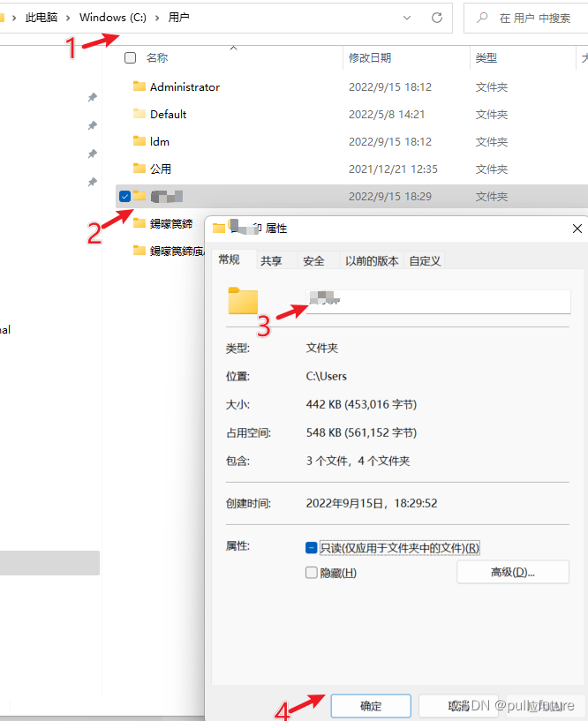Select the 公用 folder icon

[x=139, y=169]
